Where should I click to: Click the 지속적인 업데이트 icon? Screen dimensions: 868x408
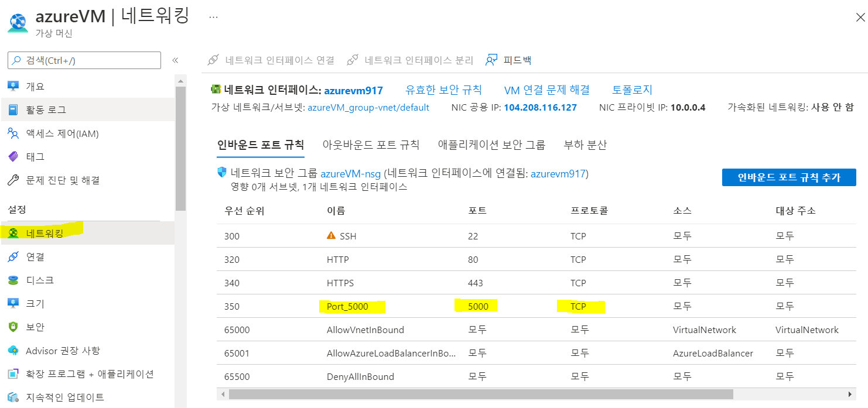pyautogui.click(x=13, y=397)
